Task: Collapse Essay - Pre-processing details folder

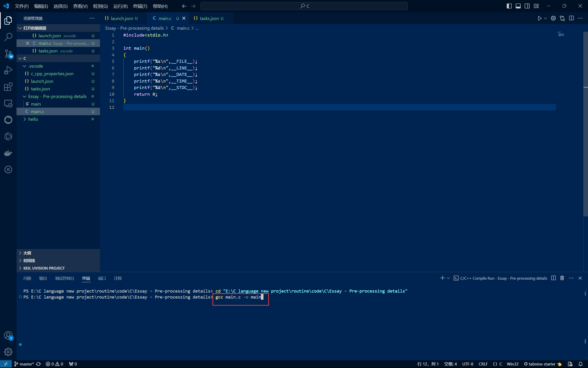Action: pos(25,96)
